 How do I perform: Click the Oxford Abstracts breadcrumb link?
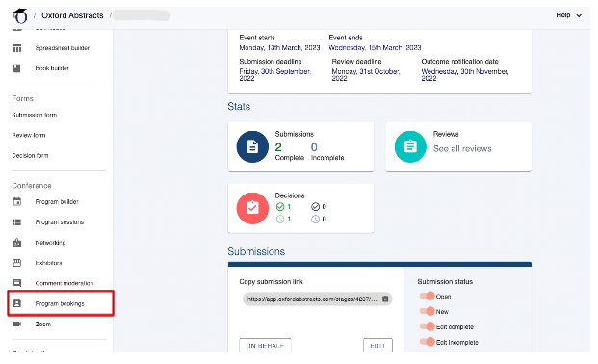point(72,15)
